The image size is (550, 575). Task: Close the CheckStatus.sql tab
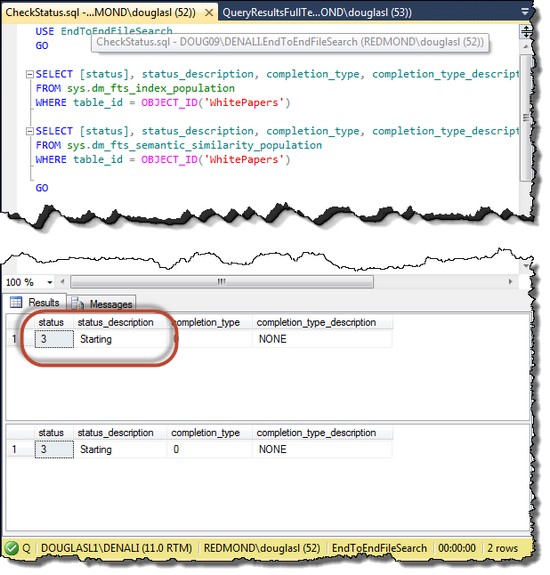click(209, 13)
